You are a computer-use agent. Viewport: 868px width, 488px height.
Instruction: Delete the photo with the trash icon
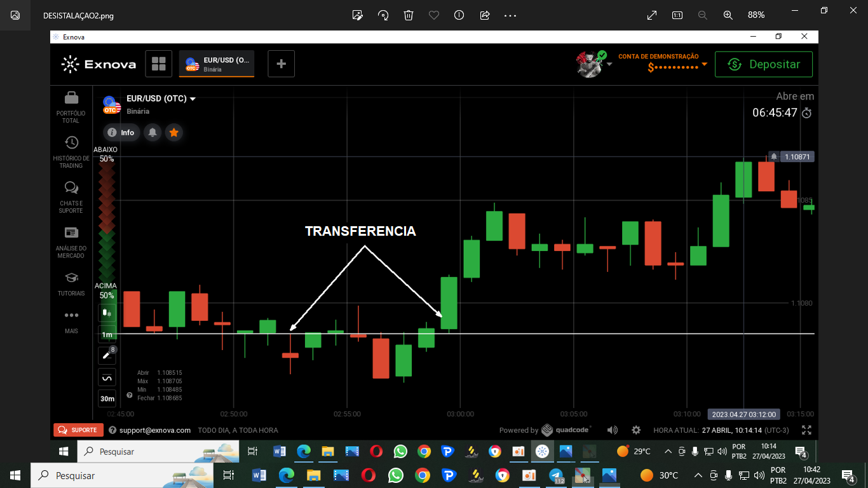click(409, 15)
